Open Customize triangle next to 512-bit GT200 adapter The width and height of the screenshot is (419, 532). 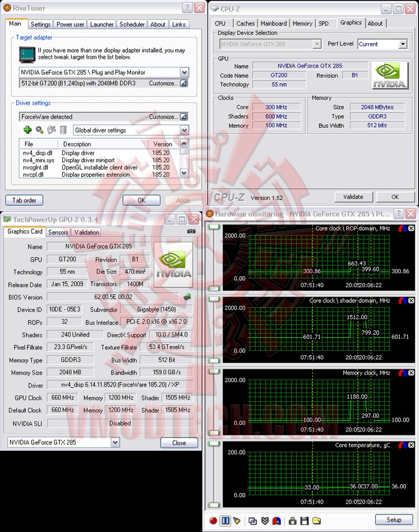point(184,83)
